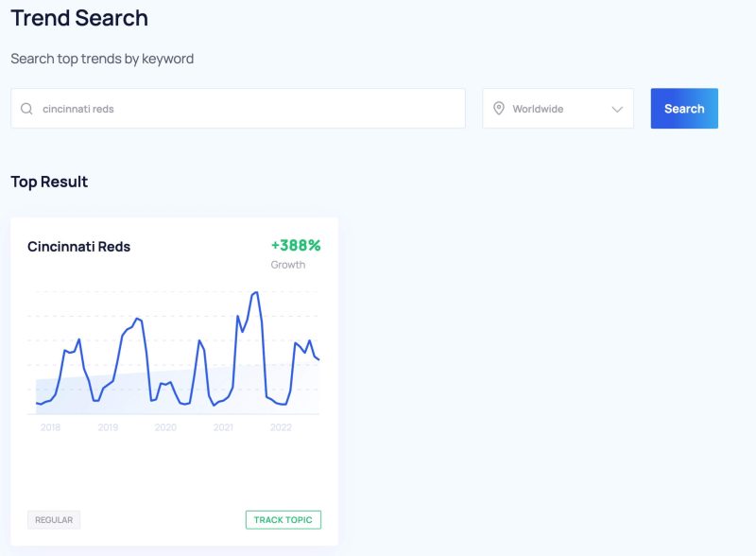The width and height of the screenshot is (756, 556).
Task: Click the Trend Search page heading
Action: point(79,18)
